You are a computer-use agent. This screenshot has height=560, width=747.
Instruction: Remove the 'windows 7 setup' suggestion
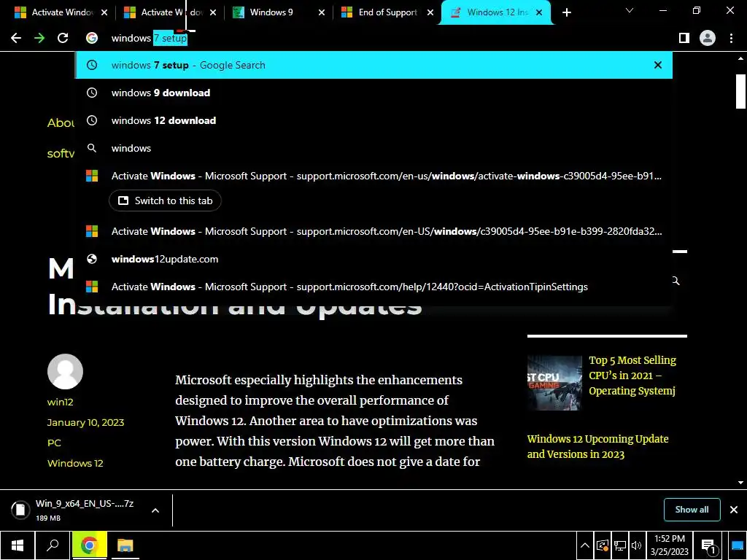click(658, 65)
